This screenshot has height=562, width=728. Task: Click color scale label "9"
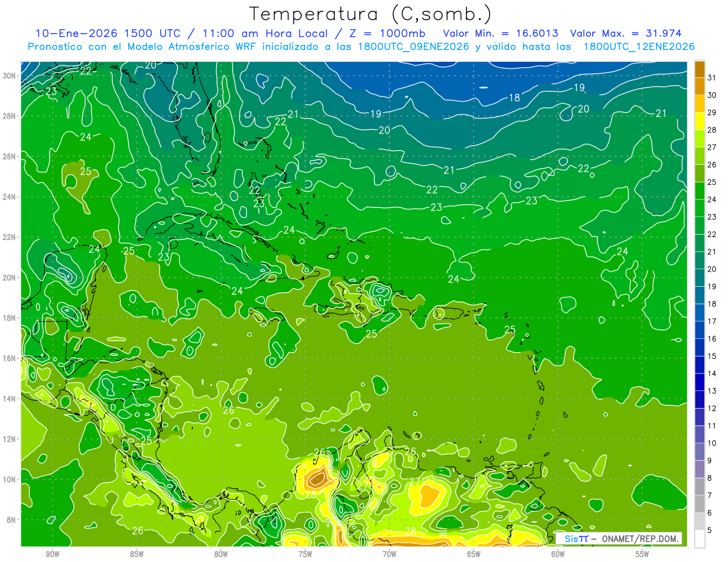(710, 461)
